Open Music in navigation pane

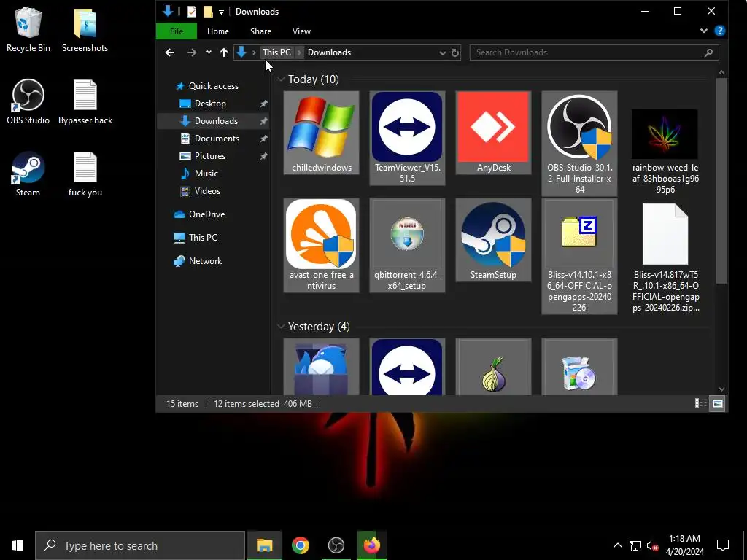coord(206,174)
